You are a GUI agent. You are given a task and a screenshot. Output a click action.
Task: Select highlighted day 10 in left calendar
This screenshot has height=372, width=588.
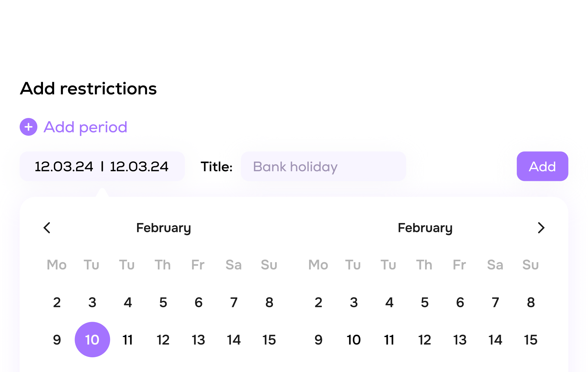click(x=92, y=340)
